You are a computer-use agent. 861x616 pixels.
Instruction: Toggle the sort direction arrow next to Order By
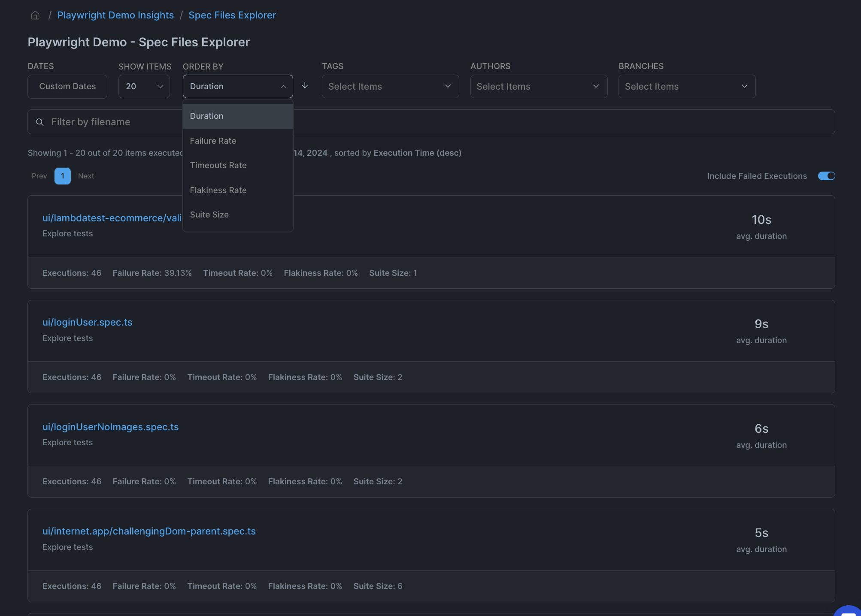coord(305,85)
